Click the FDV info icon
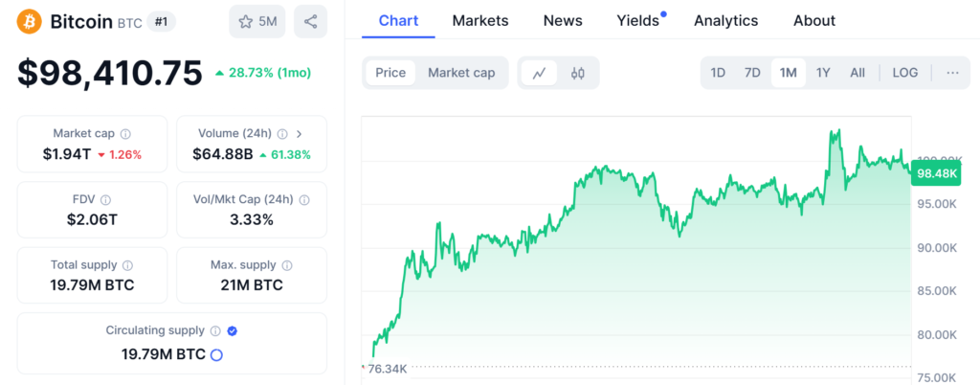 (105, 200)
